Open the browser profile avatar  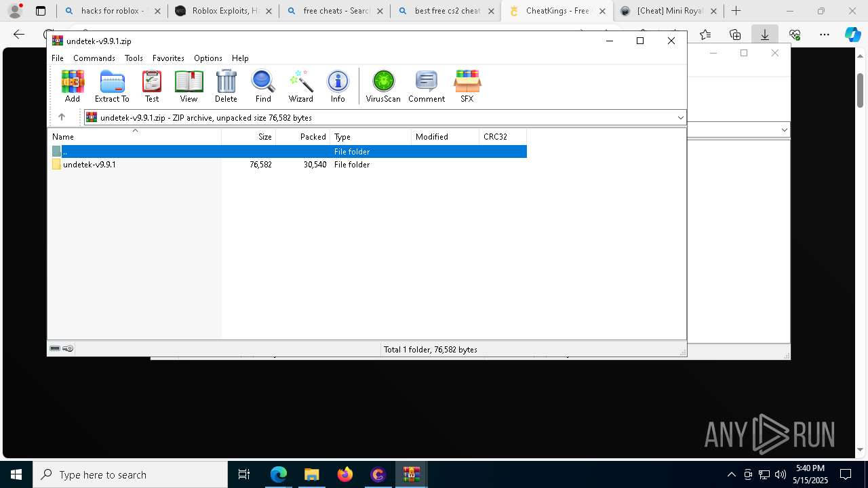(15, 11)
